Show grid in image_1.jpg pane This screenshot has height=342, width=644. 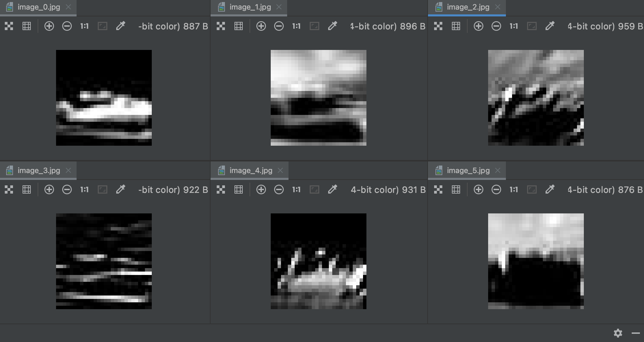(x=239, y=26)
